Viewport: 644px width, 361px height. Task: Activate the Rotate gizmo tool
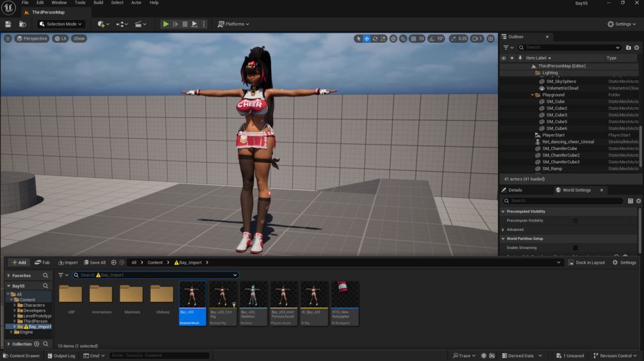tap(375, 38)
